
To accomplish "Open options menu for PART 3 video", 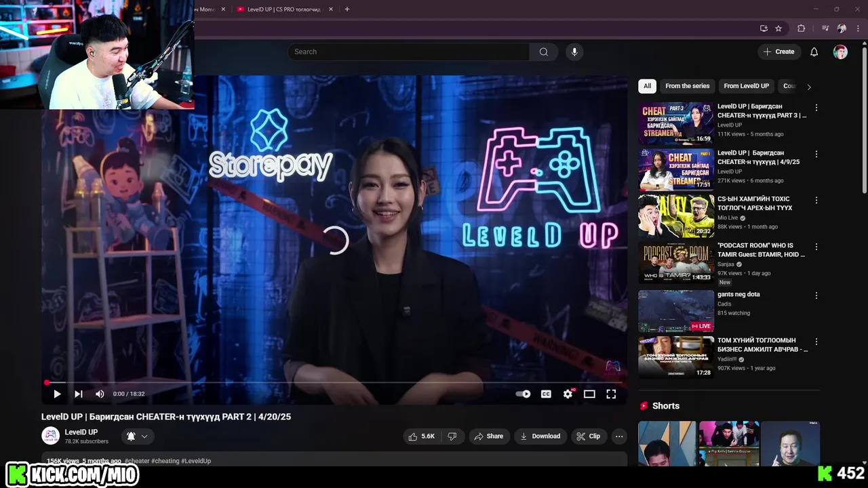I will [816, 108].
